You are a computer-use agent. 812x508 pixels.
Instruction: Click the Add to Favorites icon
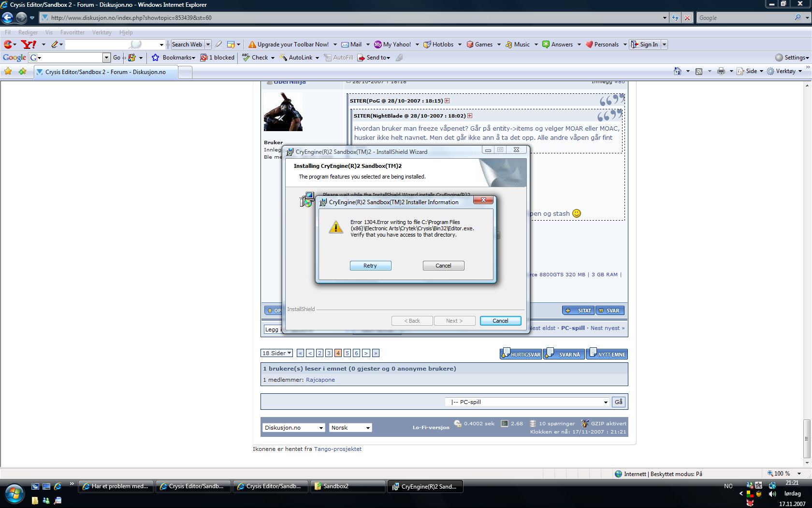point(22,72)
